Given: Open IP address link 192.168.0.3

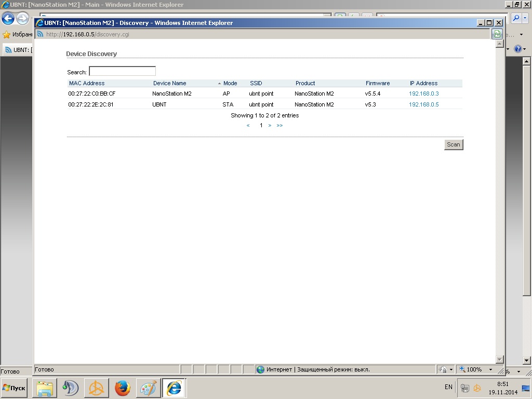Looking at the screenshot, I should point(423,94).
